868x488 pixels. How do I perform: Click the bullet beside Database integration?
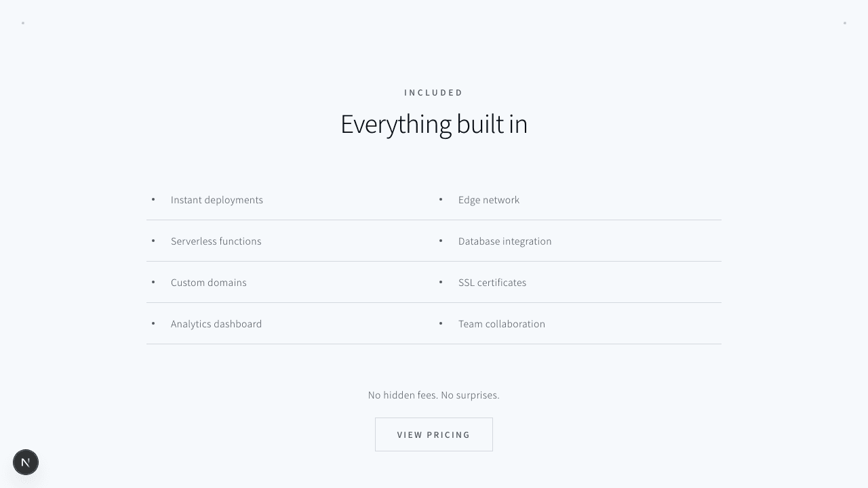(441, 241)
